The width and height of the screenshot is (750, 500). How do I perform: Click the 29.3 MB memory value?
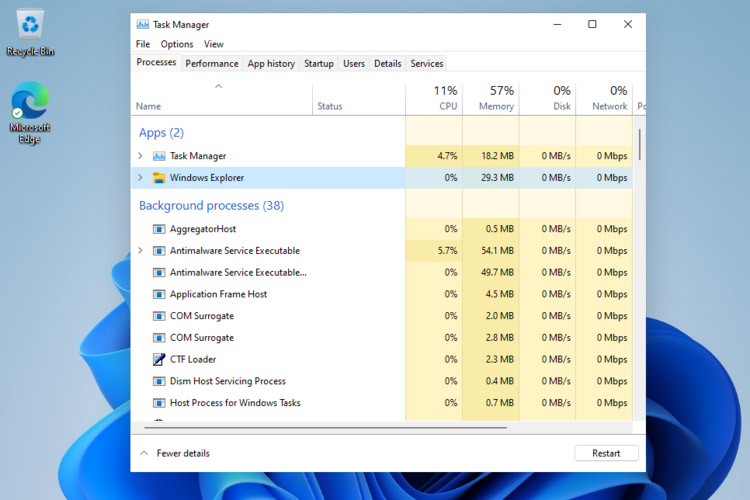pyautogui.click(x=497, y=178)
